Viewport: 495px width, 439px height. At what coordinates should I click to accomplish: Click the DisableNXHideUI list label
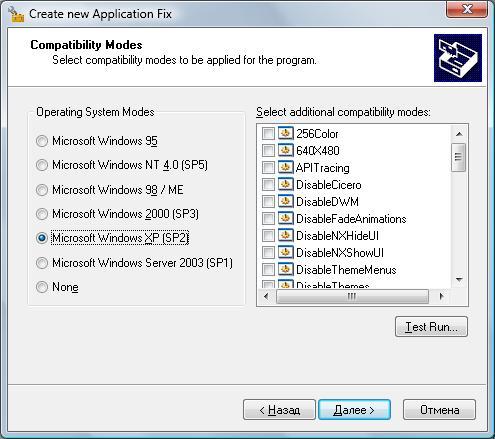point(337,236)
